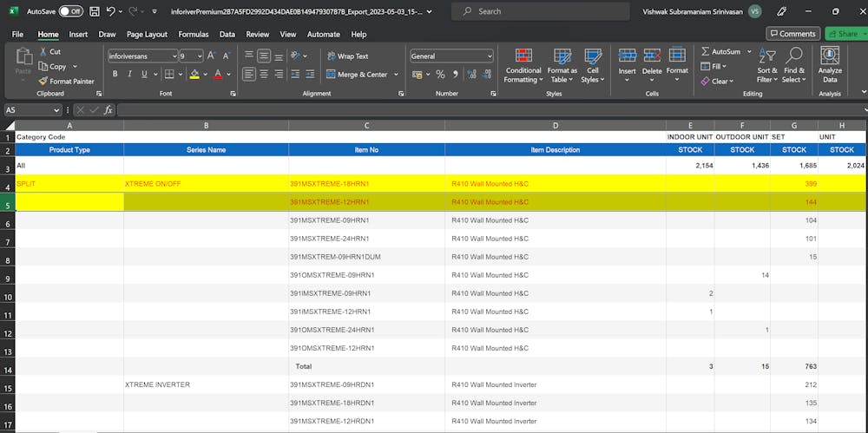Open the Page Layout tab
This screenshot has width=868, height=433.
147,34
